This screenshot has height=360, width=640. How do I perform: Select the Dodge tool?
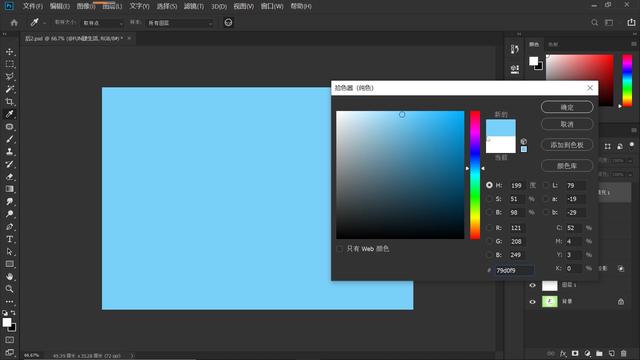[x=9, y=214]
